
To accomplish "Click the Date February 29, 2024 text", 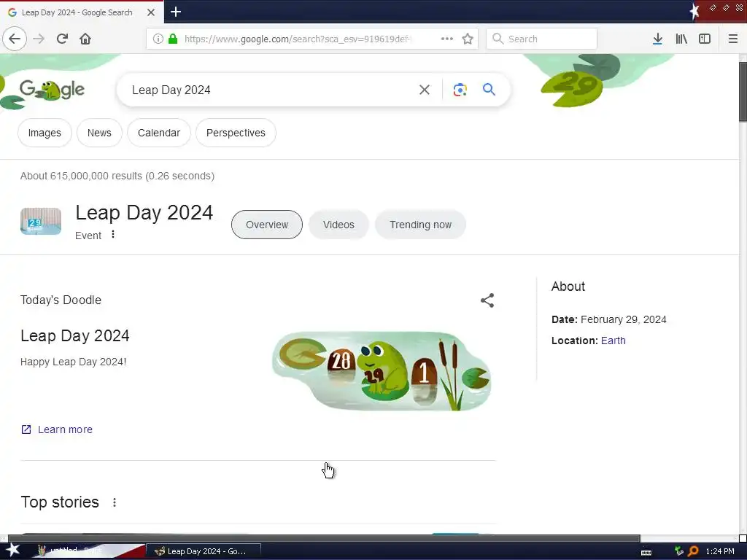I will [609, 319].
